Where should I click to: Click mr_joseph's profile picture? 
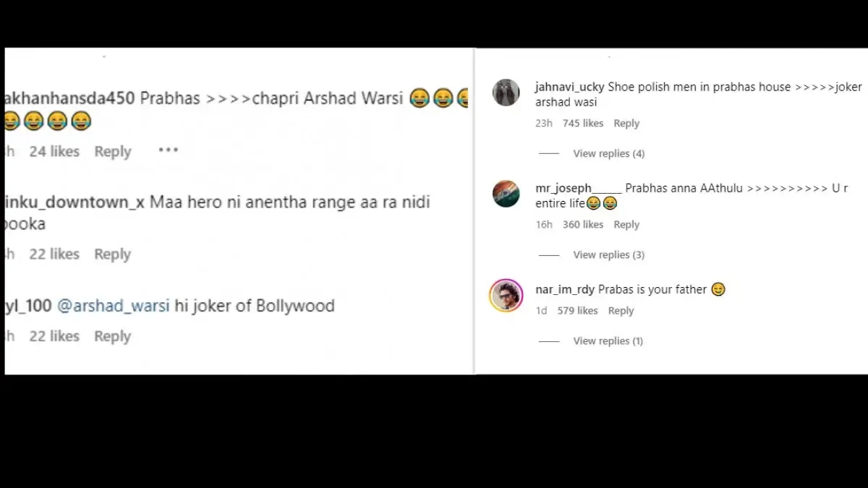point(506,194)
